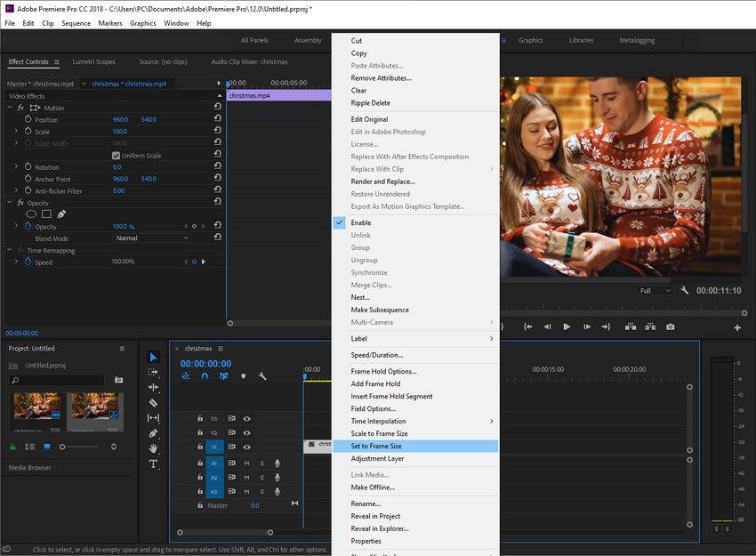Hide the V2 track with its eye toggle
This screenshot has height=556, width=756.
(x=246, y=431)
